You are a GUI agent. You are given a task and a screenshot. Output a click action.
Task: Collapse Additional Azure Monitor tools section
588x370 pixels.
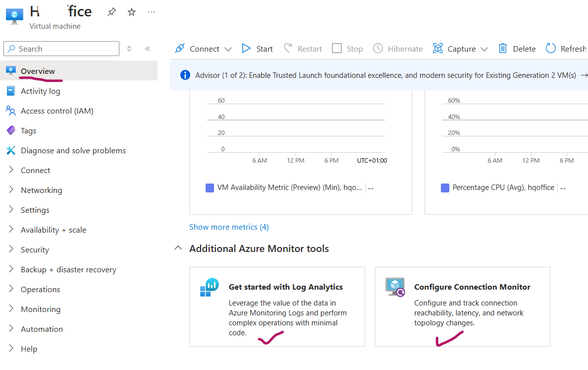[x=178, y=247]
